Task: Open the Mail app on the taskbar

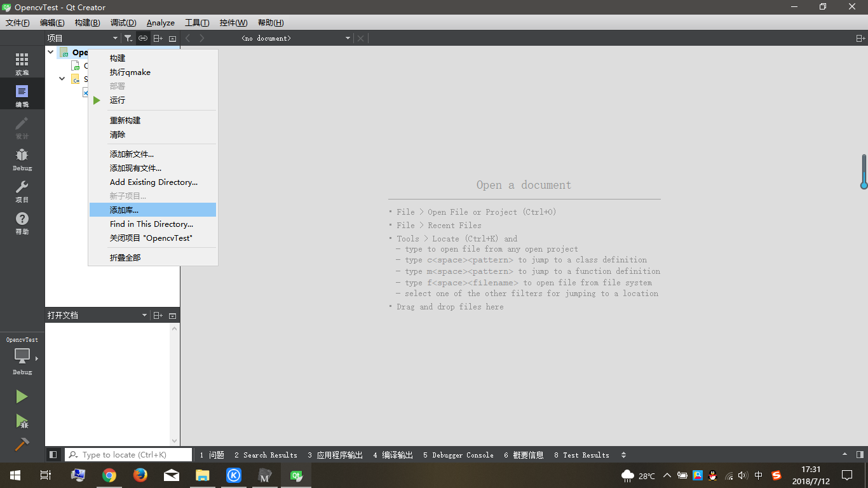Action: (x=172, y=475)
